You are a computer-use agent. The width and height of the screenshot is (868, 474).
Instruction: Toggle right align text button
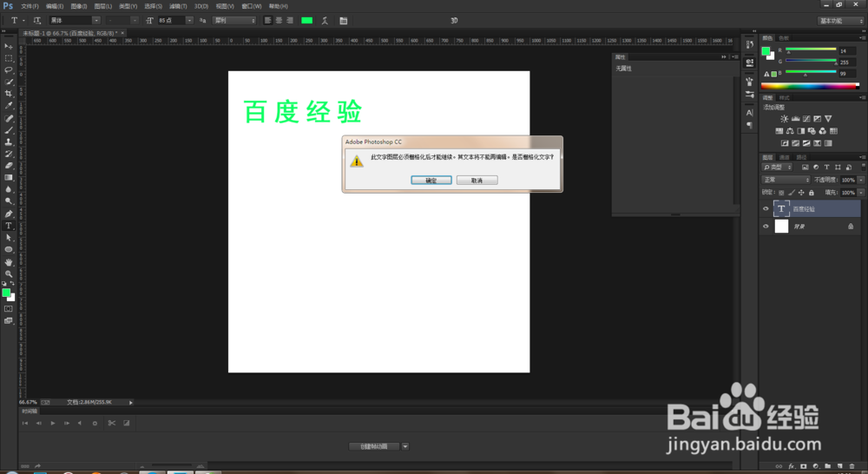[290, 21]
